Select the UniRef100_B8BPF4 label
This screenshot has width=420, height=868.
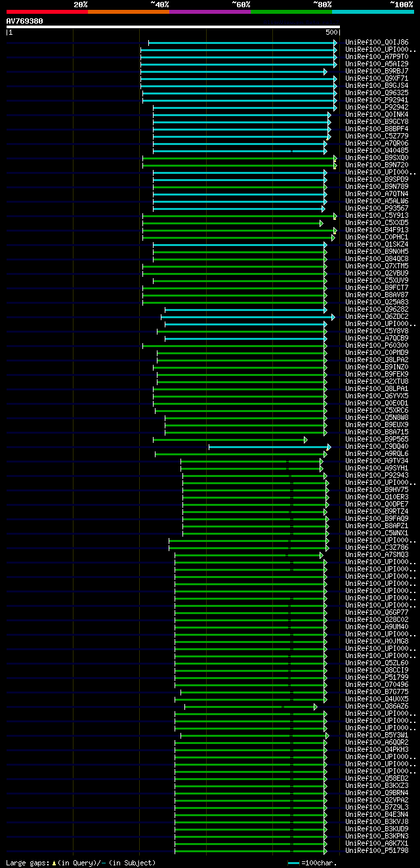click(377, 129)
